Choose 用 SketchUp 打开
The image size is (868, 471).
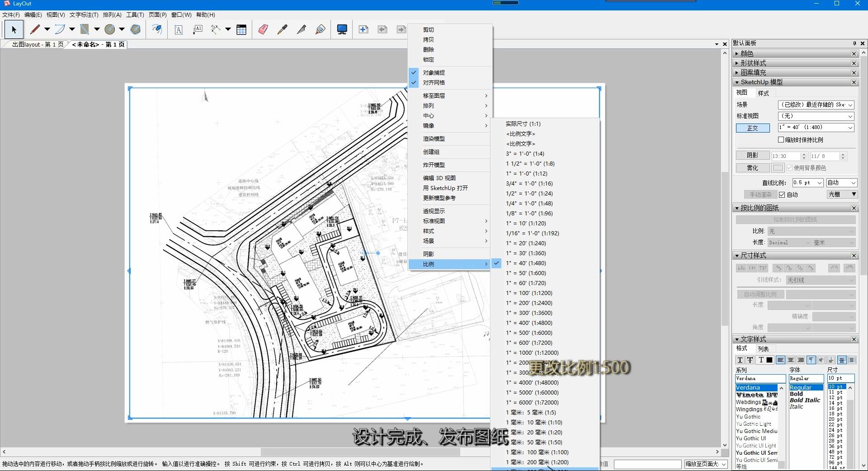[450, 188]
